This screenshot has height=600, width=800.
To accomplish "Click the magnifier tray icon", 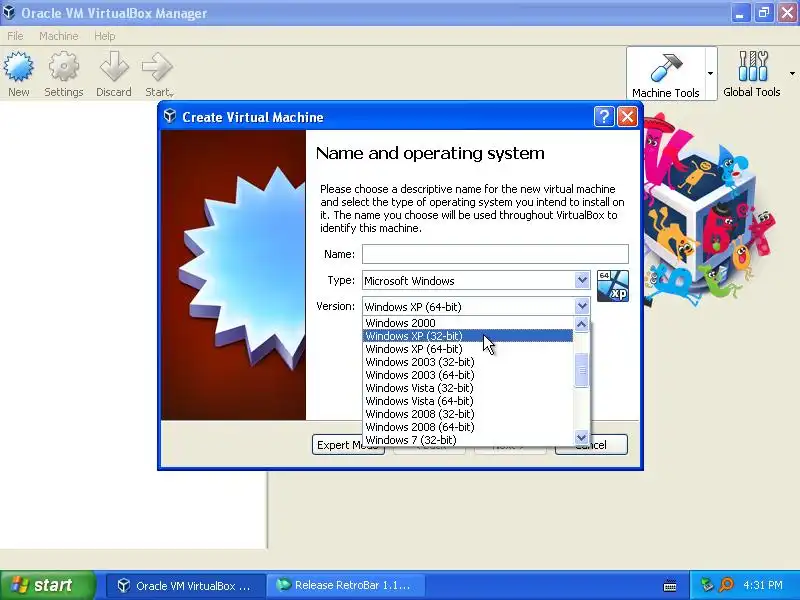I will (726, 585).
